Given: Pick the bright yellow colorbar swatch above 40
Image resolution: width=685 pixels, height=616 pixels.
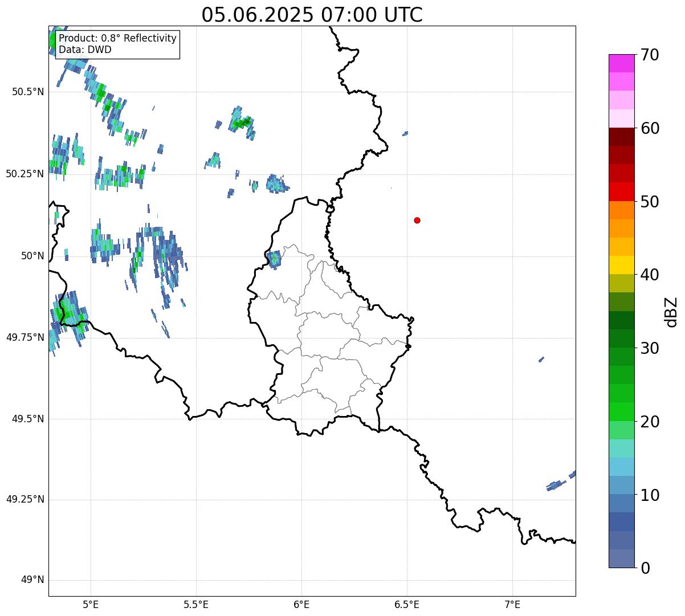Looking at the screenshot, I should tap(621, 265).
